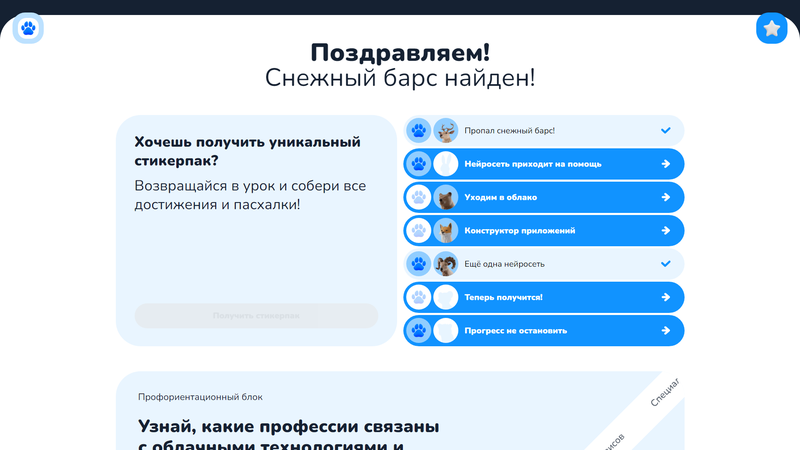The height and width of the screenshot is (450, 800).
Task: Select 'Прогресс не остановить' lesson label
Action: (x=516, y=331)
